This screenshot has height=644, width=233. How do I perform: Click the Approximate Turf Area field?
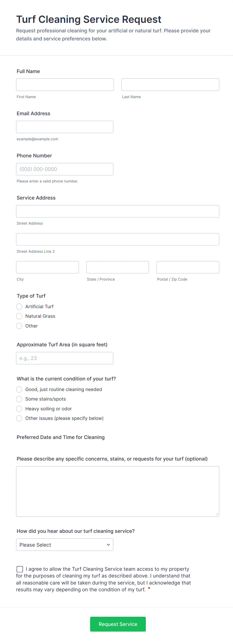click(65, 358)
